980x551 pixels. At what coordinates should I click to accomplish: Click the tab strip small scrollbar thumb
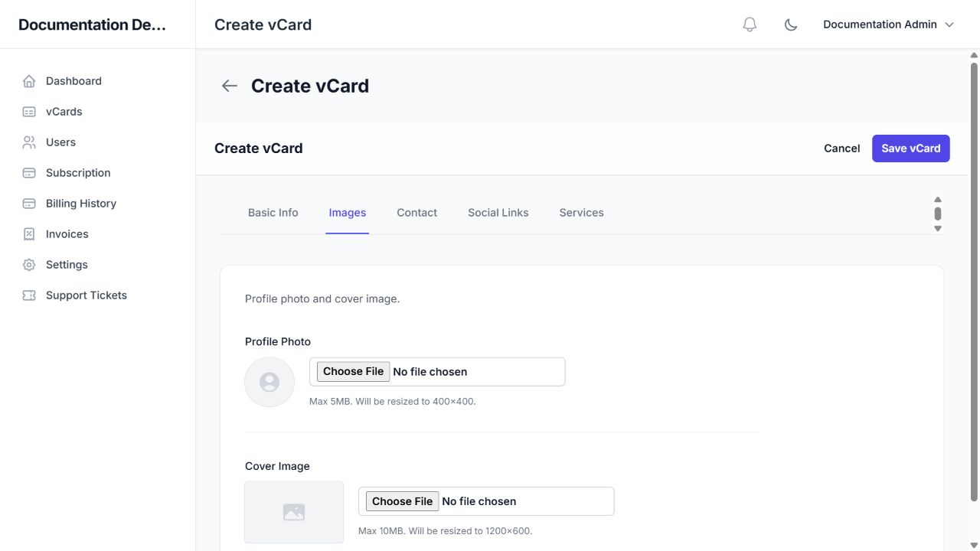[x=938, y=214]
